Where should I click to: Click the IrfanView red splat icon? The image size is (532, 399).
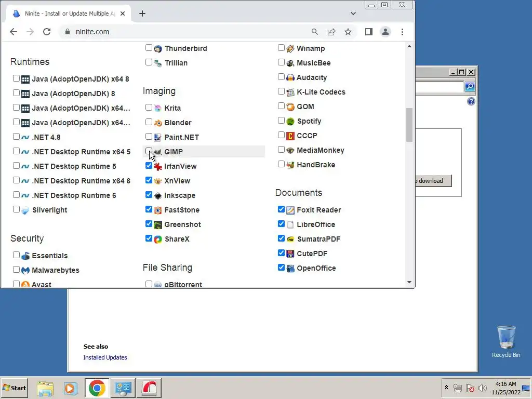[158, 167]
